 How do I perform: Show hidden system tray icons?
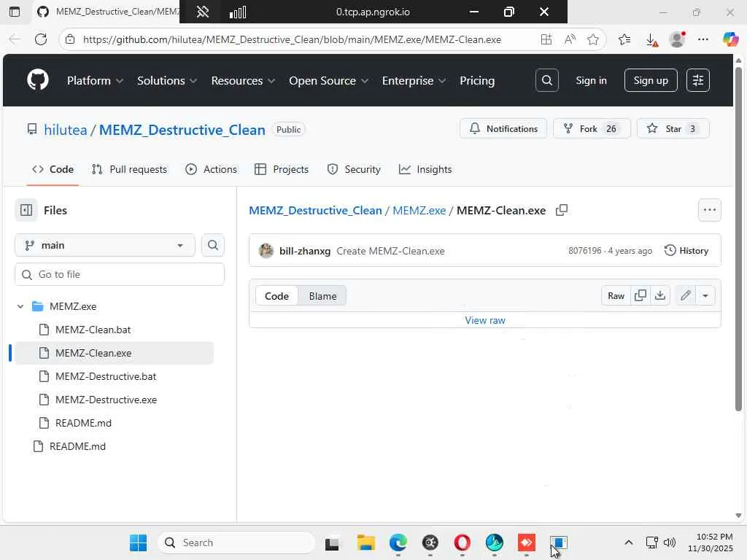628,542
